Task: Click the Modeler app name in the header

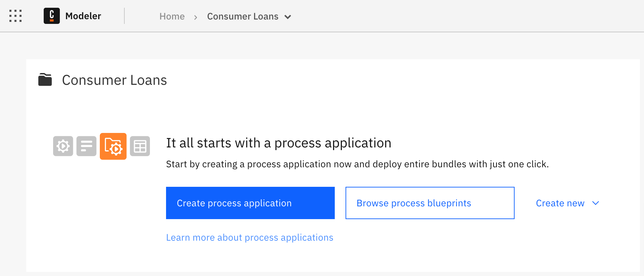Action: [83, 16]
